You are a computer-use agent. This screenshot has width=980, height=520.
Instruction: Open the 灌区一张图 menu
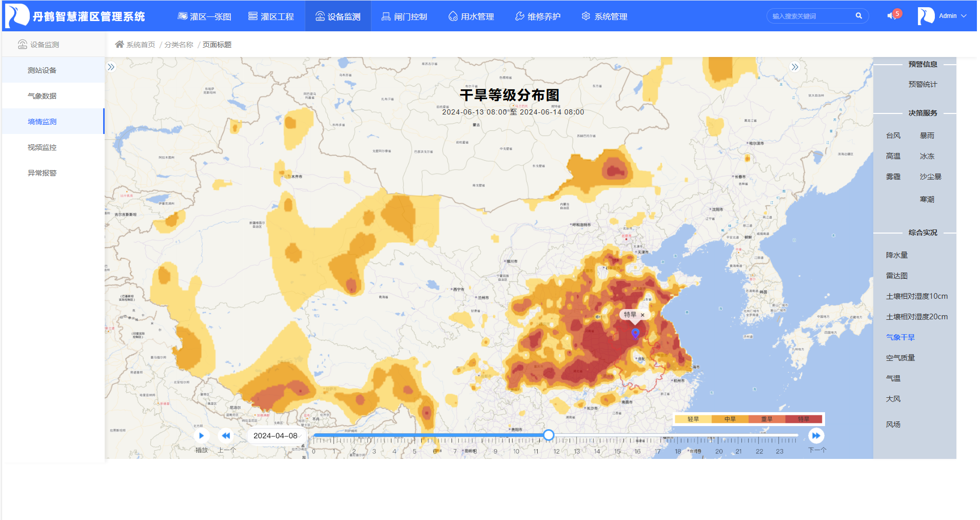(x=204, y=16)
